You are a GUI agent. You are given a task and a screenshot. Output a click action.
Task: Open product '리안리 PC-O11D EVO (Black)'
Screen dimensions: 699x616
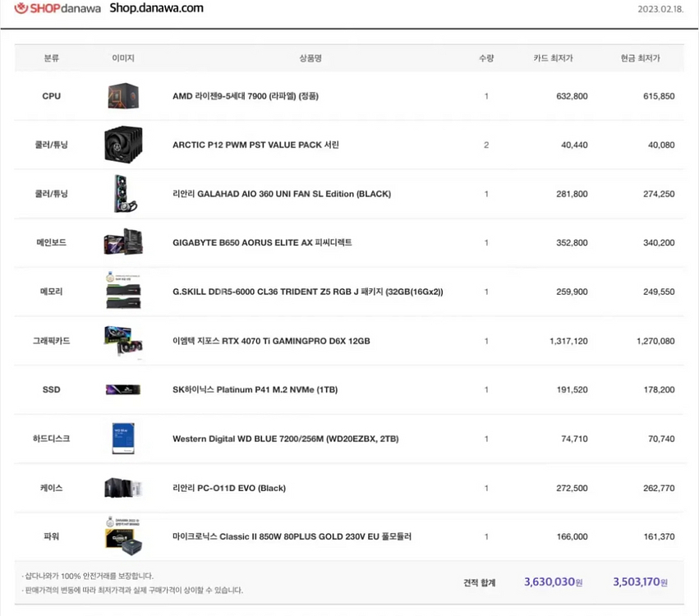click(x=229, y=488)
